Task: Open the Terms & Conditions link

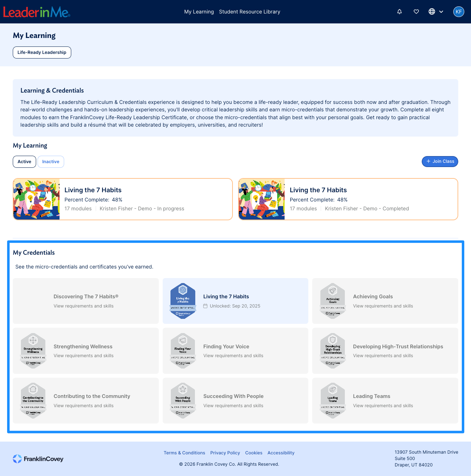Action: pos(184,453)
